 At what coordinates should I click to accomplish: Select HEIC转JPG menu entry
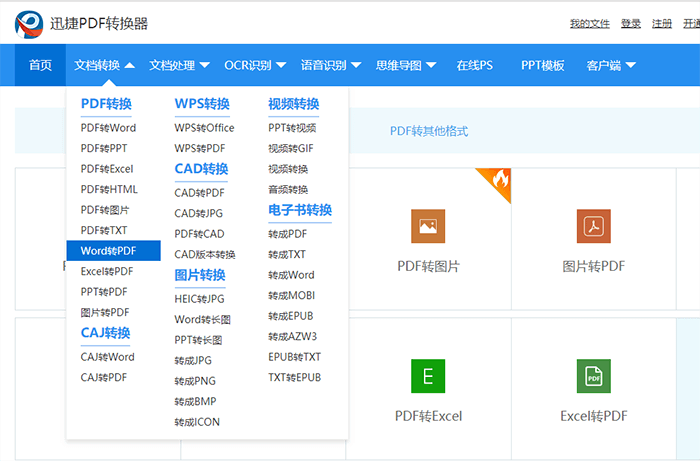pyautogui.click(x=199, y=299)
